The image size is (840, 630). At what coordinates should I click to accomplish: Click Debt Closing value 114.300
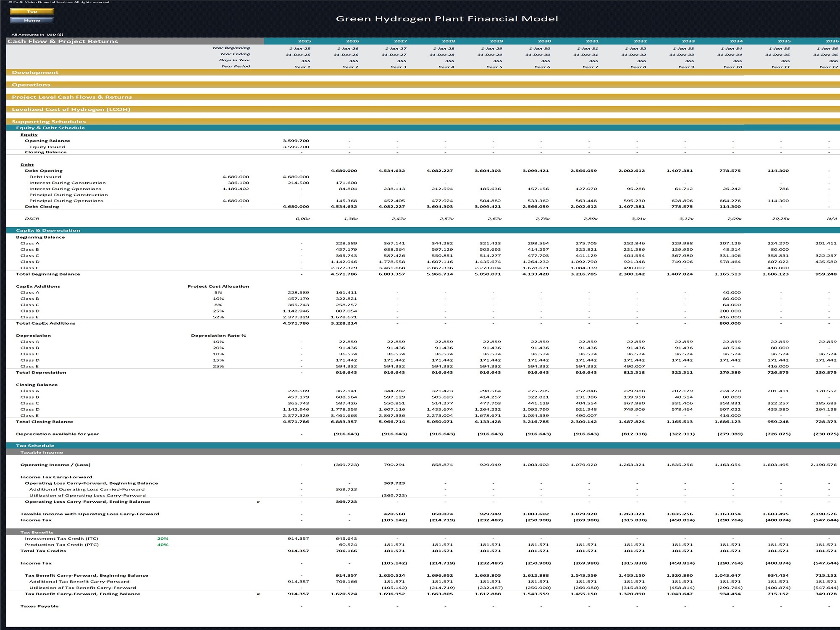(730, 207)
